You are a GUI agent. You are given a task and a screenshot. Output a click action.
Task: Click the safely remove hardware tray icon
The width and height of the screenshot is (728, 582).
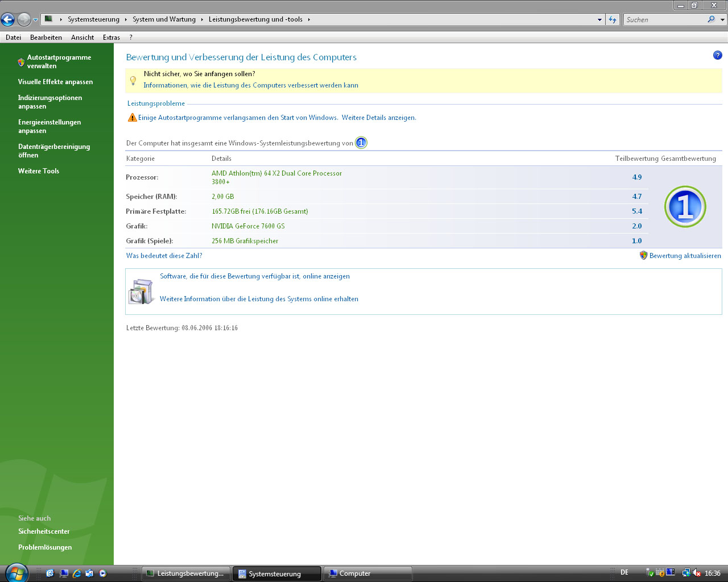(650, 573)
